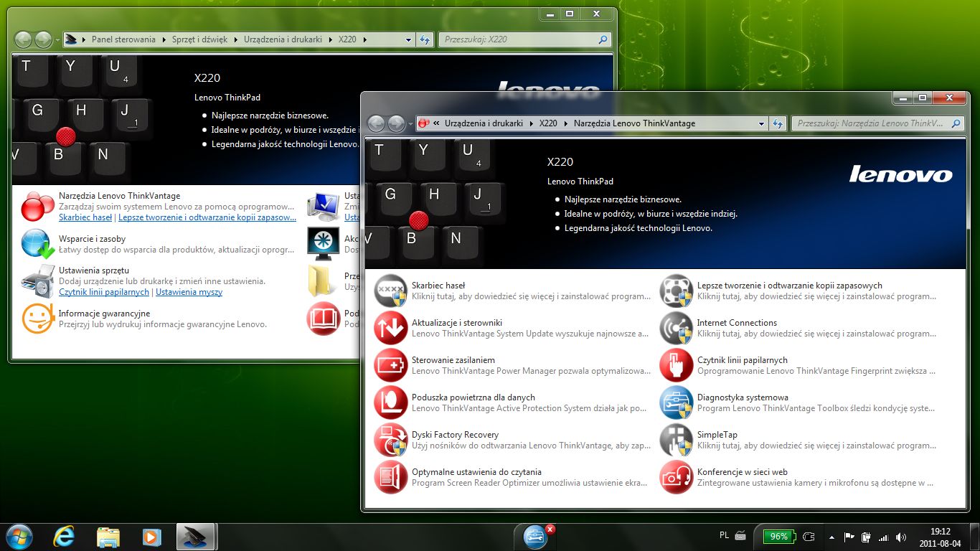
Task: Open Windows Explorer from the taskbar
Action: pos(108,537)
